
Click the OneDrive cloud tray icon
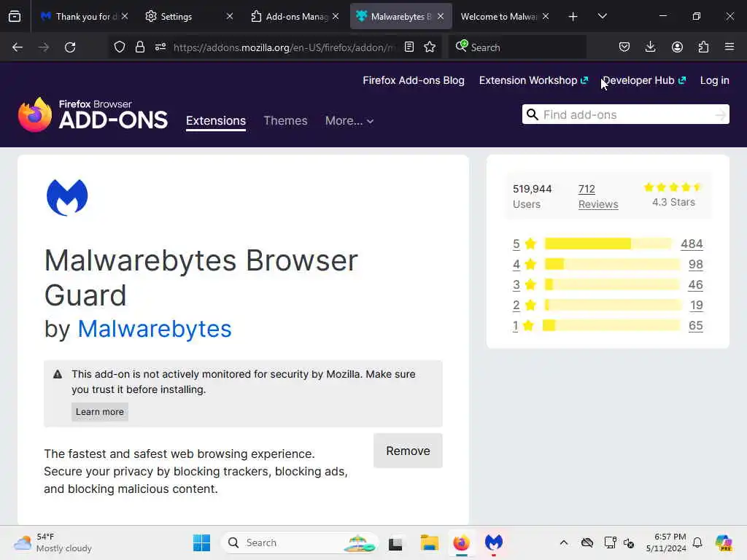coord(587,542)
